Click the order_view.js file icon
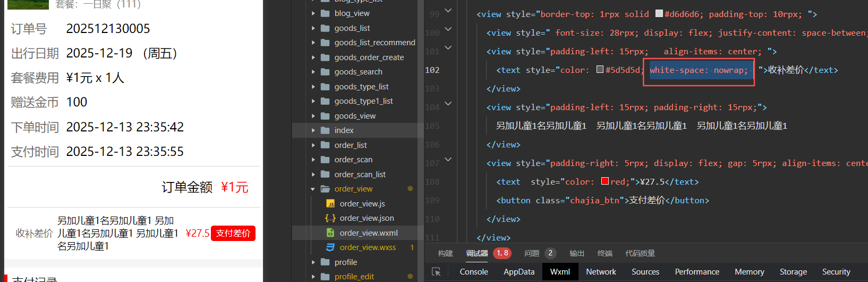 [x=330, y=204]
